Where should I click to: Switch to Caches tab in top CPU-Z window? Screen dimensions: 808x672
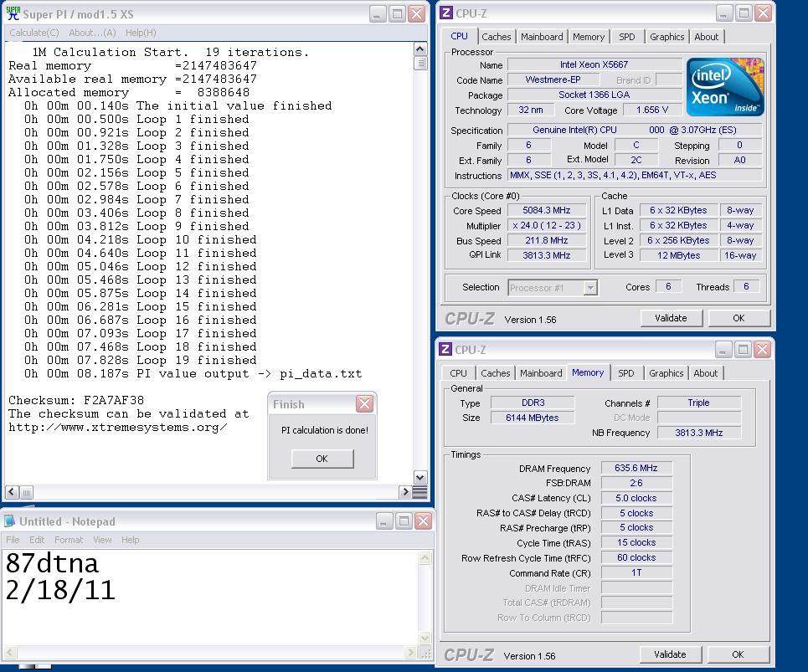(x=497, y=37)
